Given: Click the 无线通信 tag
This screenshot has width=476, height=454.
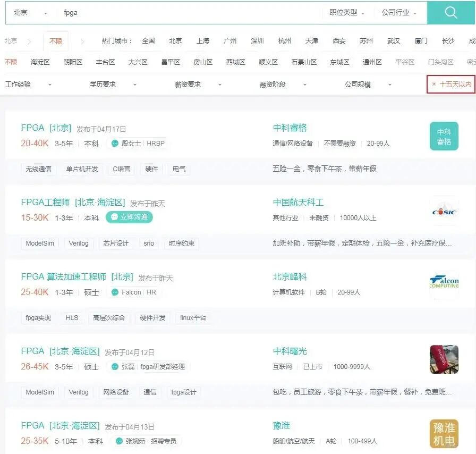Looking at the screenshot, I should pyautogui.click(x=38, y=169).
